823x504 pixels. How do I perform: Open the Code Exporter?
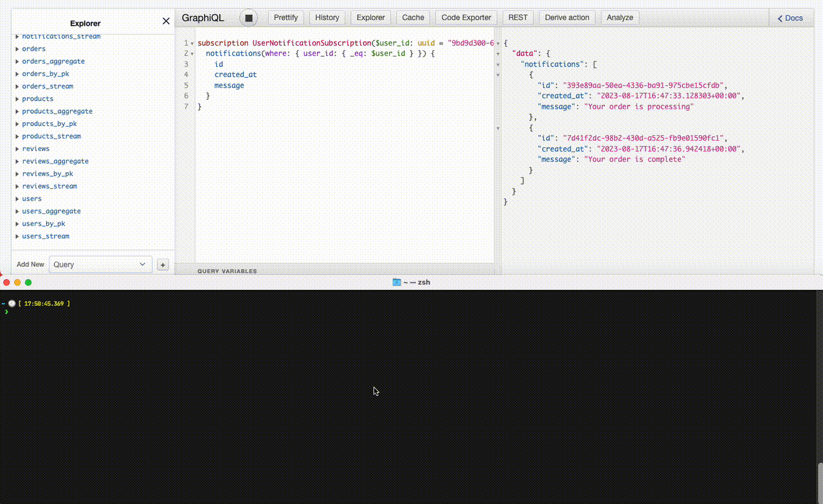point(466,17)
